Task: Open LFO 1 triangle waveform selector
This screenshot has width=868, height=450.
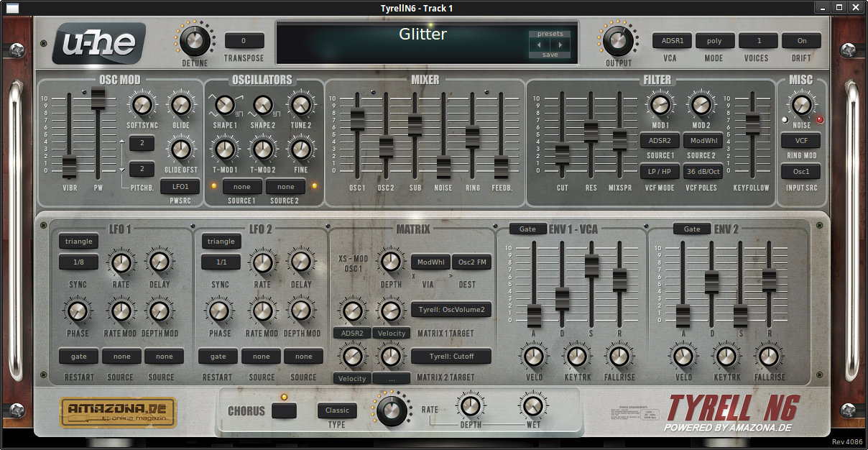Action: click(x=78, y=242)
